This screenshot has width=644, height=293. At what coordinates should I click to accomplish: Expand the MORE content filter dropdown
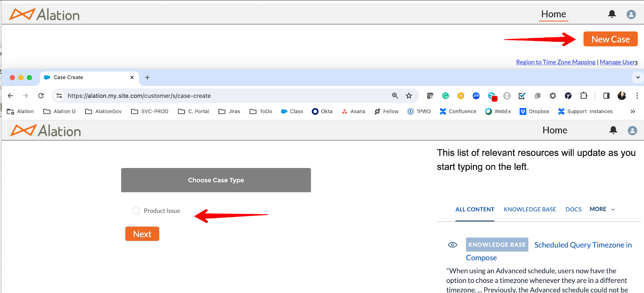pyautogui.click(x=602, y=209)
